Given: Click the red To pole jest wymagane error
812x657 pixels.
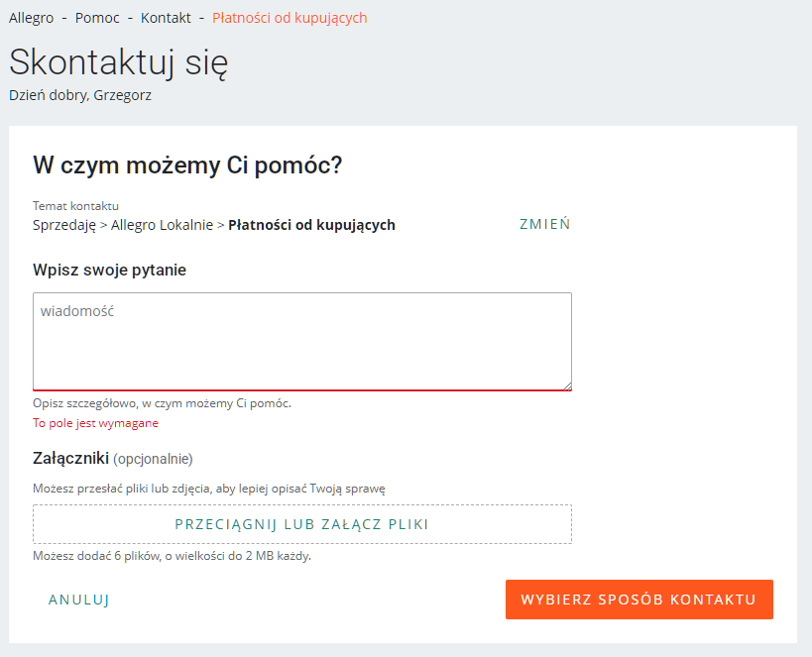Looking at the screenshot, I should [x=95, y=423].
